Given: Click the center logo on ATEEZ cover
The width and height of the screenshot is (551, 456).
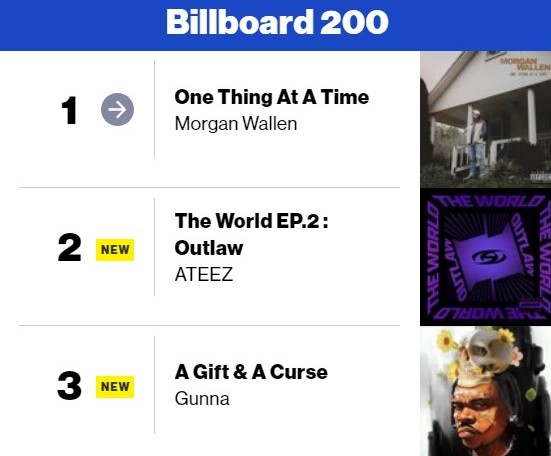Looking at the screenshot, I should [x=489, y=257].
